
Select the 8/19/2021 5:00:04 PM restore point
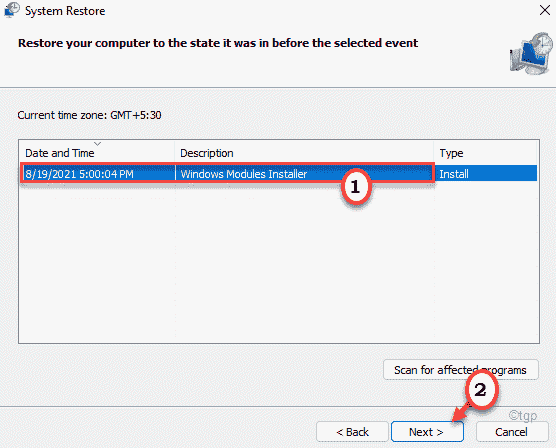[x=79, y=174]
